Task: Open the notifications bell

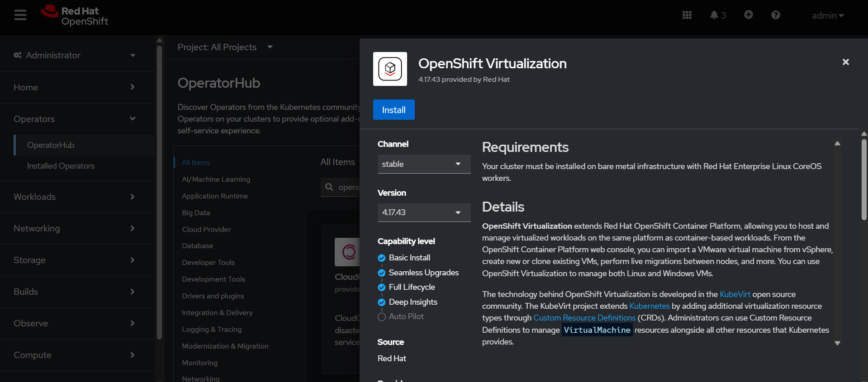Action: [x=717, y=15]
